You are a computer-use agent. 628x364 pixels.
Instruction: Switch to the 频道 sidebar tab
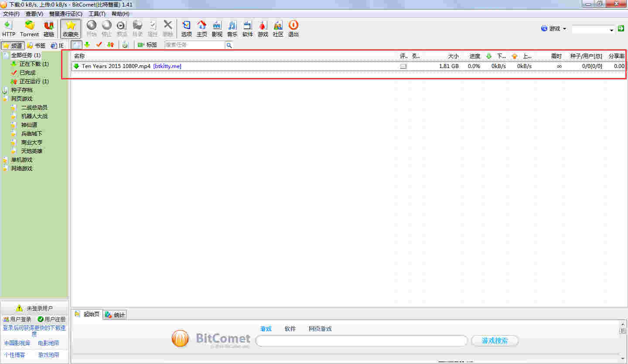pos(12,45)
